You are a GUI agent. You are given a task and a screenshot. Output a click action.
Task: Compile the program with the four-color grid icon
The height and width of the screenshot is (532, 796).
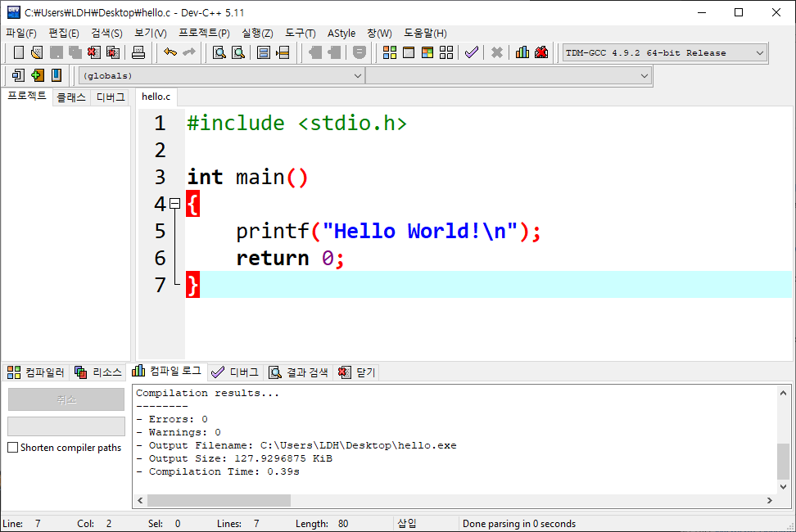(389, 52)
